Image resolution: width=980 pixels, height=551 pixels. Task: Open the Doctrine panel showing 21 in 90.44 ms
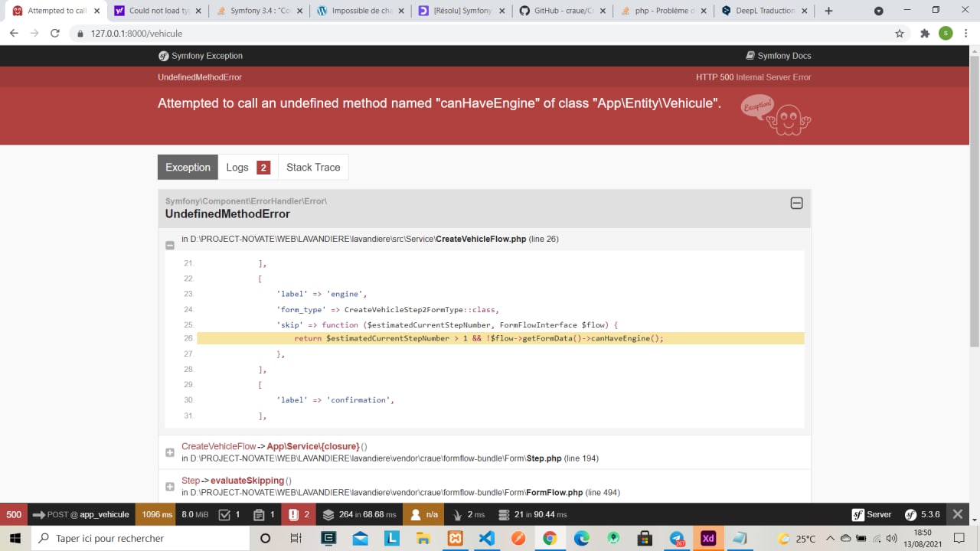pos(532,514)
